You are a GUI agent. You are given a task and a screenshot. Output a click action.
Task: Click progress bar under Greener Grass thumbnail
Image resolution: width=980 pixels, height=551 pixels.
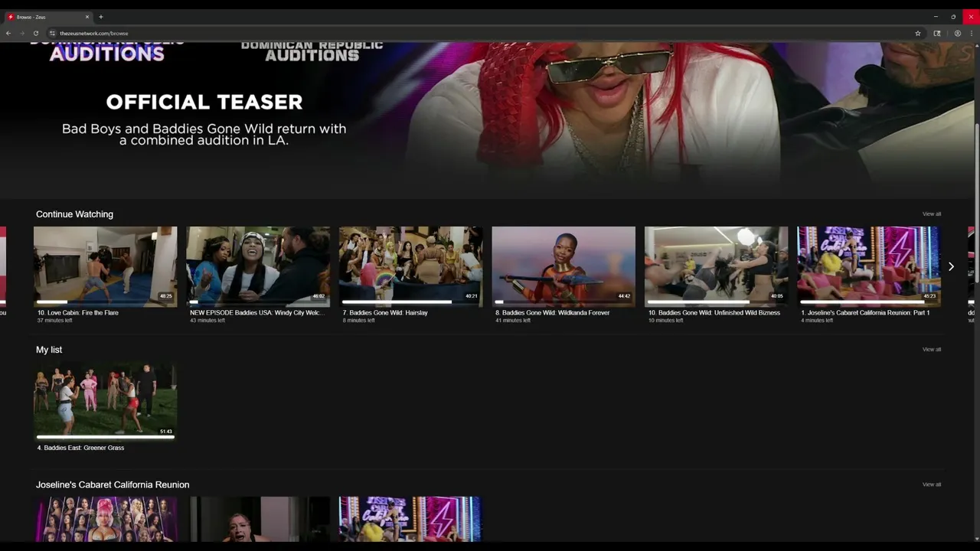105,437
